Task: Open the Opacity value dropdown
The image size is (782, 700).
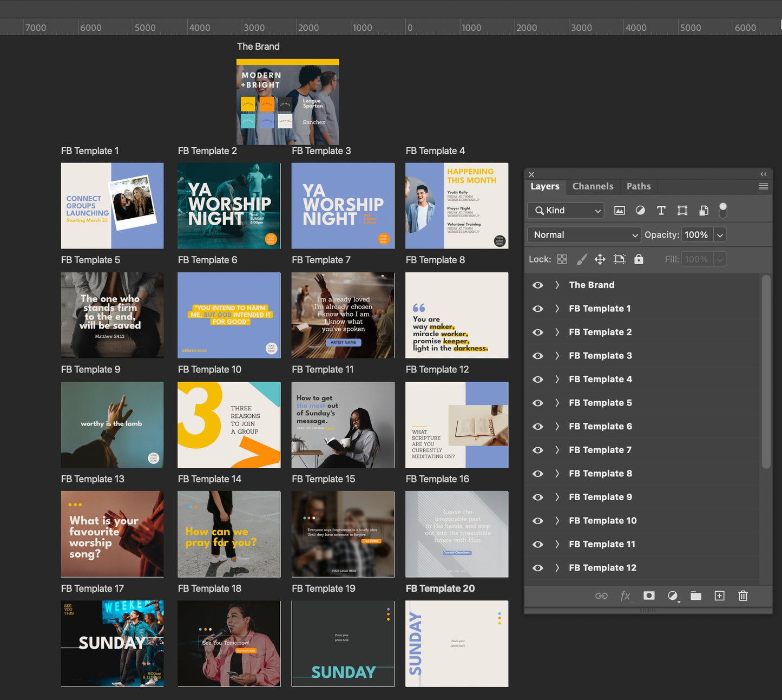Action: click(720, 234)
